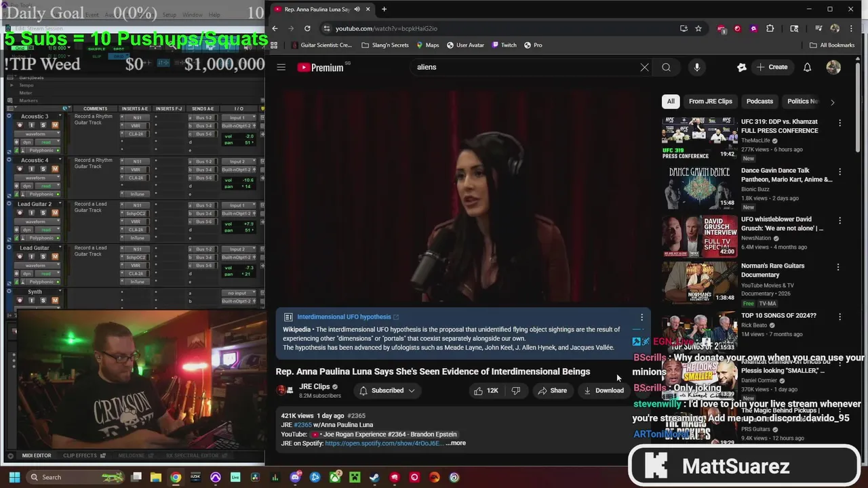Open a new Chrome tab
This screenshot has width=868, height=488.
point(384,9)
